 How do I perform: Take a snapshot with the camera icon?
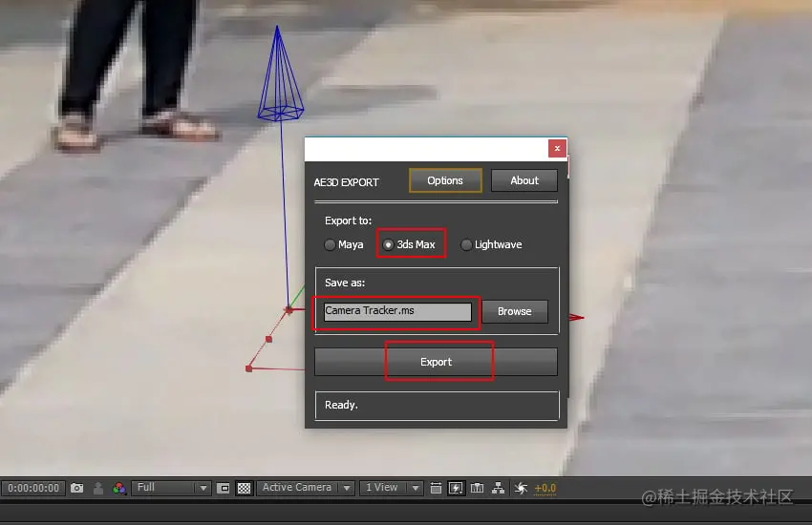(76, 488)
